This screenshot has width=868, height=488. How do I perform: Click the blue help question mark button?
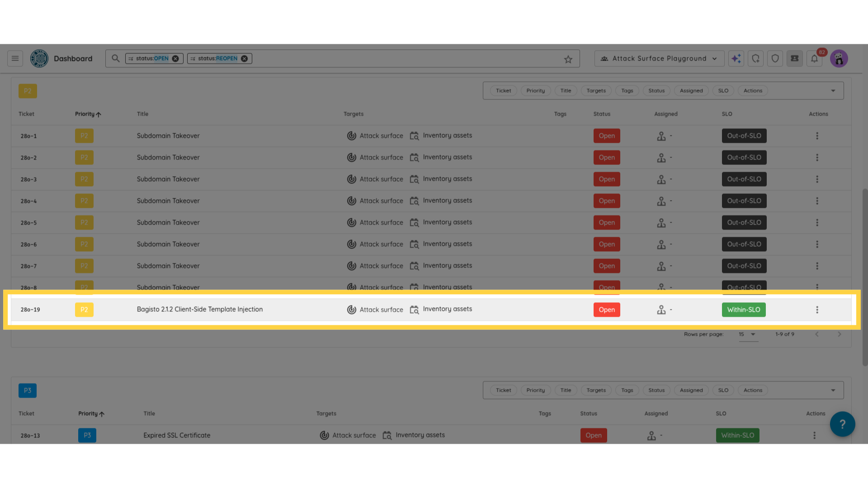point(842,424)
